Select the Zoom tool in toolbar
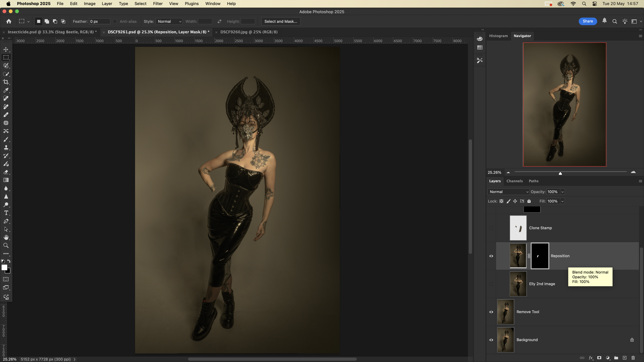Screen dimensions: 644x362 click(6, 246)
